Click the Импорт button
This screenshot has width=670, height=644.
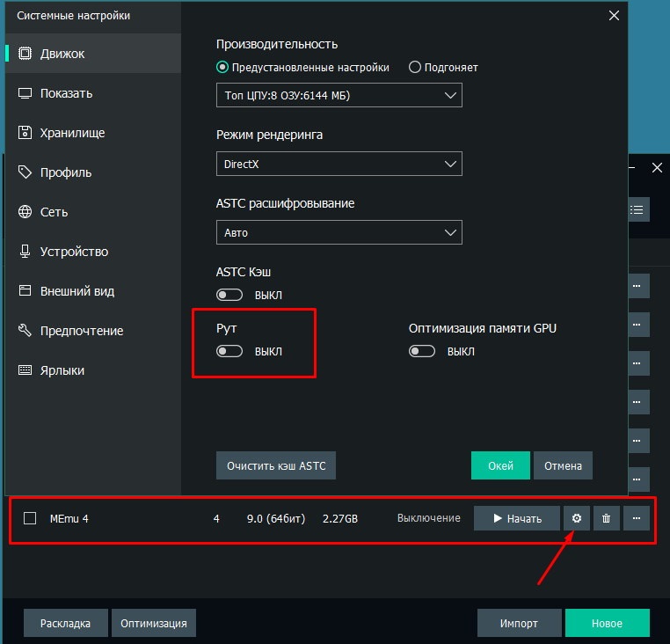pyautogui.click(x=519, y=624)
